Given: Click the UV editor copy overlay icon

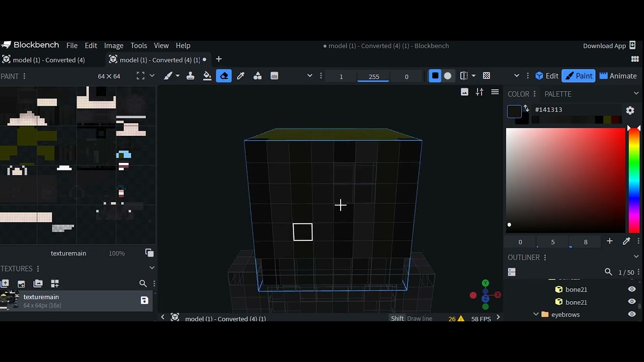Looking at the screenshot, I should click(x=149, y=253).
